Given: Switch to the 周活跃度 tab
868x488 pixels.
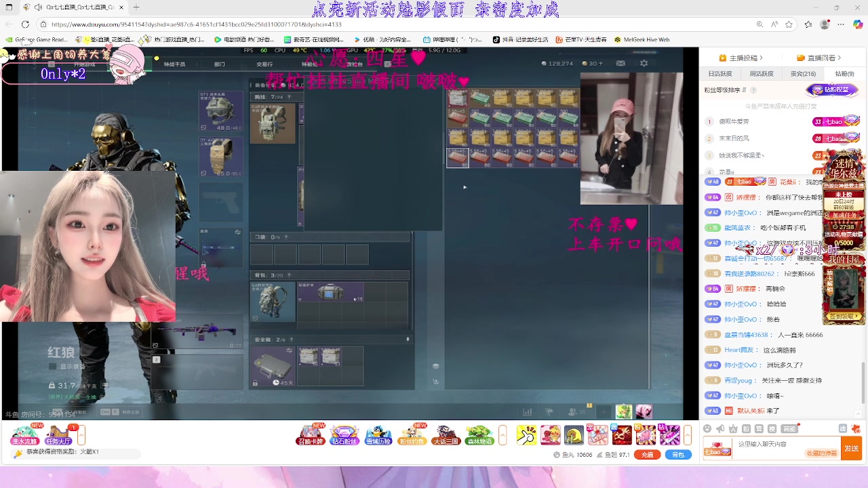Looking at the screenshot, I should (x=762, y=74).
